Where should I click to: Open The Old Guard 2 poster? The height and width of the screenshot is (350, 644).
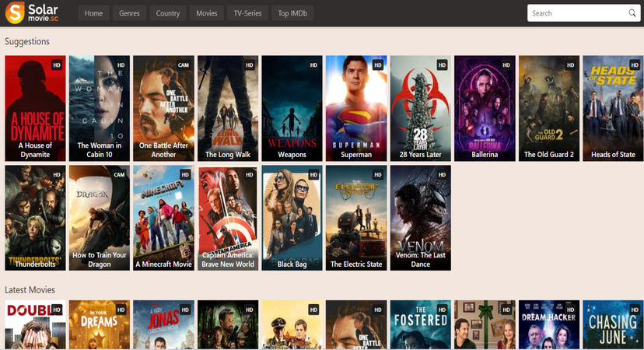point(549,108)
